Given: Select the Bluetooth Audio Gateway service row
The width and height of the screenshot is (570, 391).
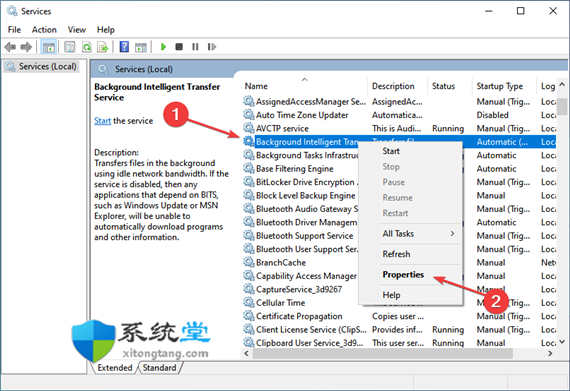Looking at the screenshot, I should (x=399, y=209).
